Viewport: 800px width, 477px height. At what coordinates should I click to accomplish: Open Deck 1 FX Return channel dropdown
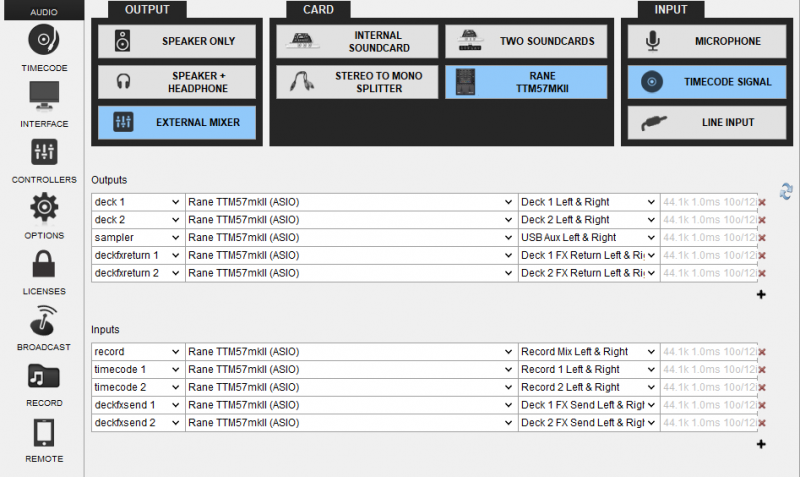(x=589, y=255)
